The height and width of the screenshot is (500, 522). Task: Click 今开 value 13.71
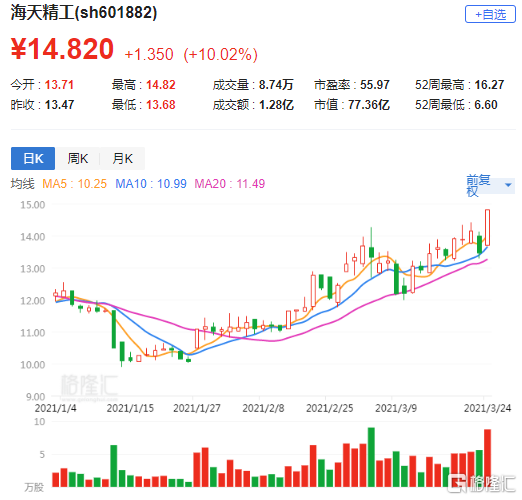tap(59, 85)
